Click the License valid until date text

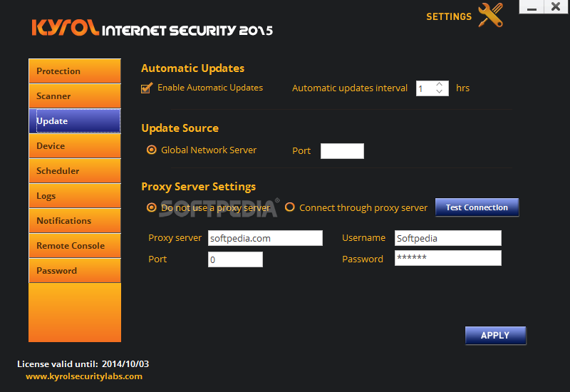tap(83, 364)
